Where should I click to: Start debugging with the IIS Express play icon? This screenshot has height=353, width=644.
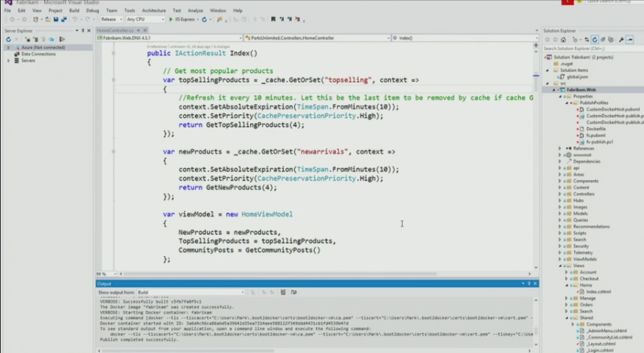tap(171, 20)
